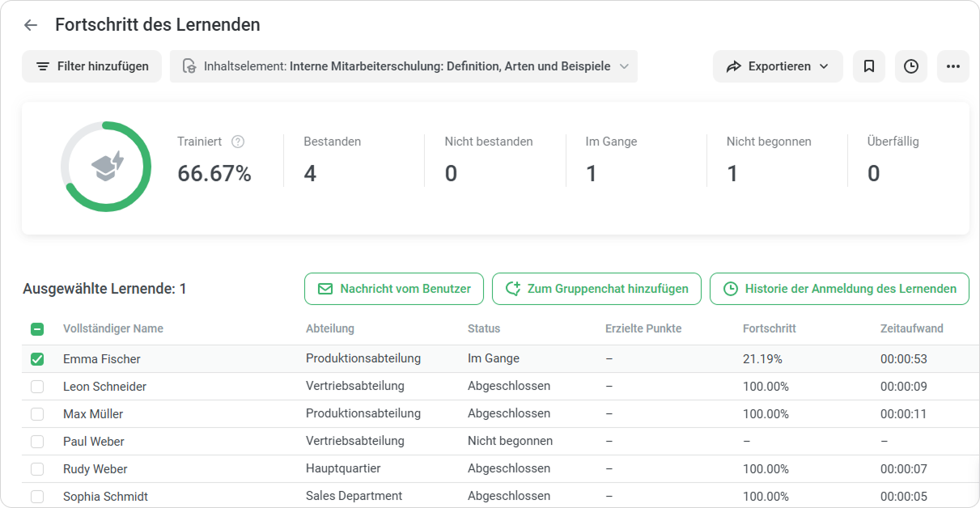This screenshot has width=980, height=508.
Task: Click the bookmark icon button
Action: 869,66
